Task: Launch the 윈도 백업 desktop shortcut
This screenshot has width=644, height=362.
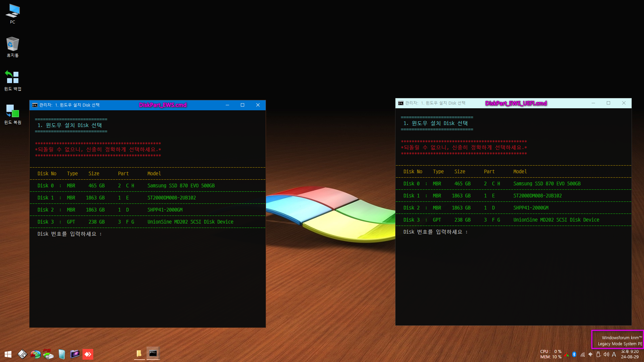Action: pos(12,80)
